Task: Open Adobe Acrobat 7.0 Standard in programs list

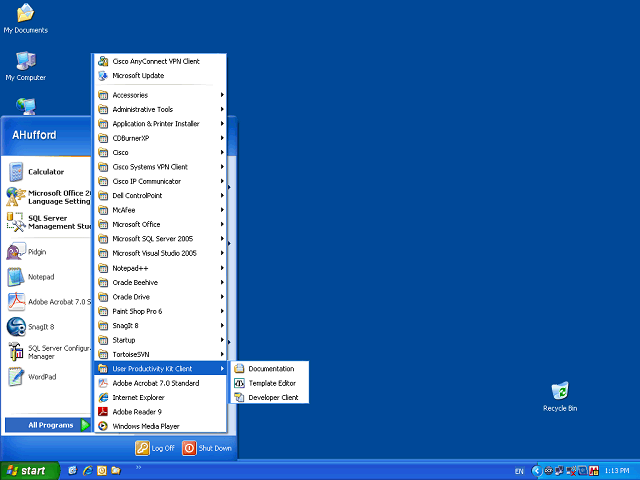Action: [160, 383]
